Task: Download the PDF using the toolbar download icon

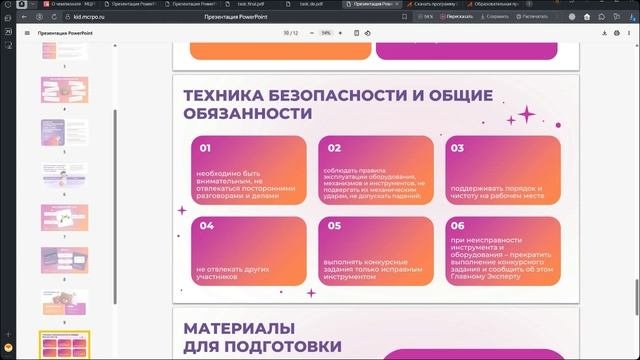Action: 604,33
